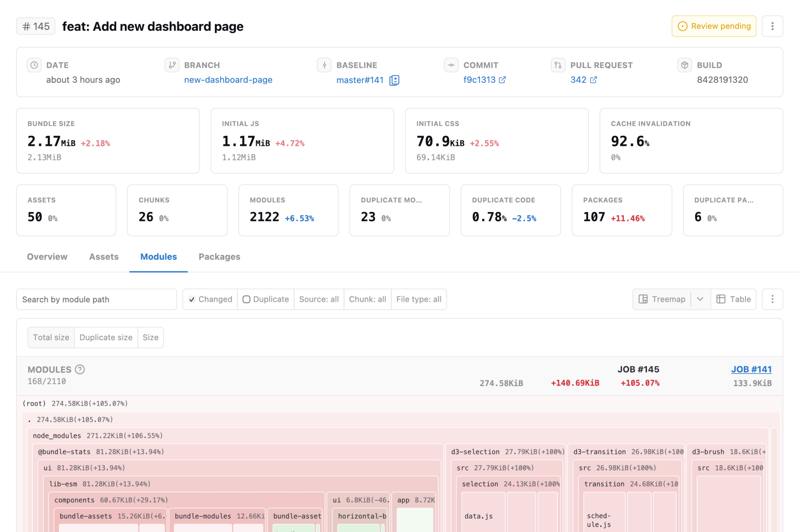This screenshot has height=532, width=799.
Task: Select the Duplicate size metric
Action: [106, 337]
